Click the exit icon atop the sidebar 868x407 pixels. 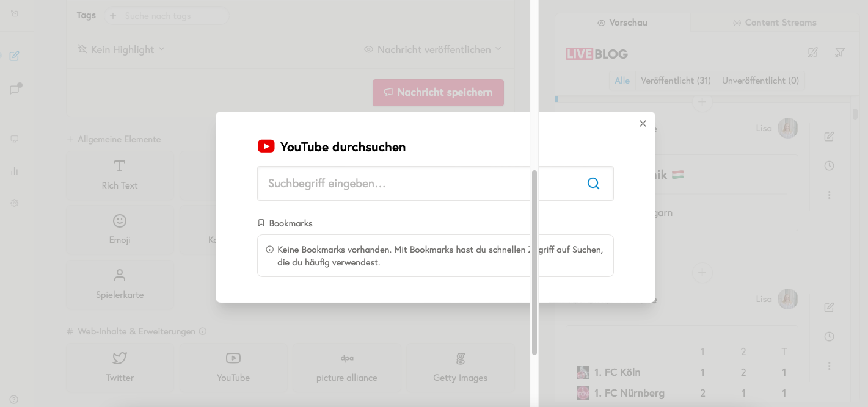click(x=15, y=13)
